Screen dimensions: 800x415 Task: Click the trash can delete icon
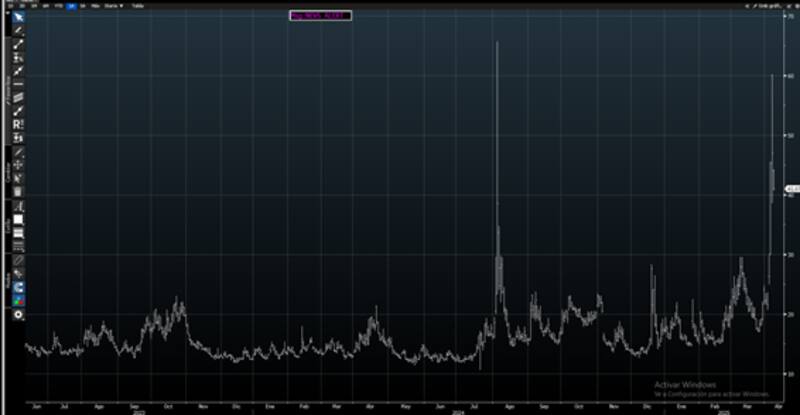(x=18, y=191)
